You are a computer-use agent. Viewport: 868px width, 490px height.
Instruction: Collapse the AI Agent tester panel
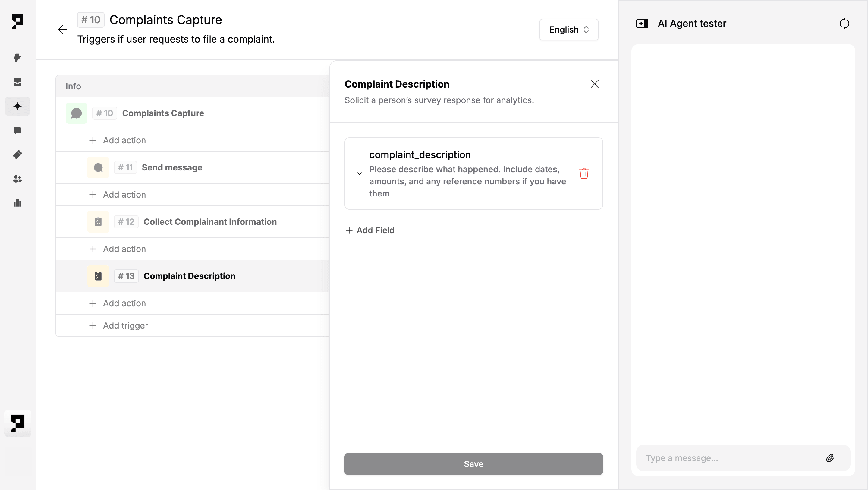(642, 24)
